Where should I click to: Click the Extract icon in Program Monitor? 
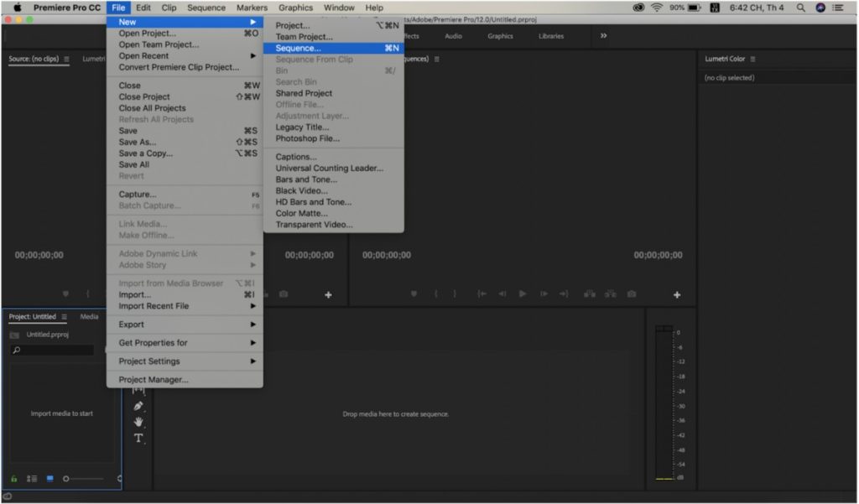611,294
